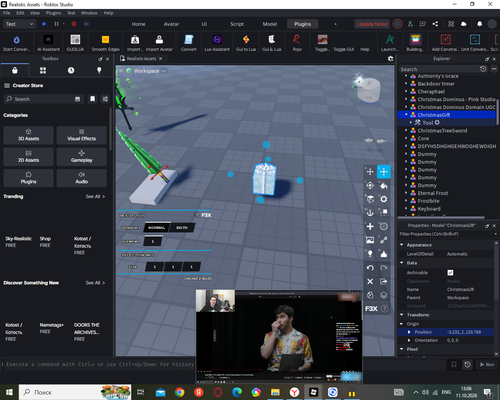
Task: Select the F3X Mesh globe tool
Action: click(384, 226)
